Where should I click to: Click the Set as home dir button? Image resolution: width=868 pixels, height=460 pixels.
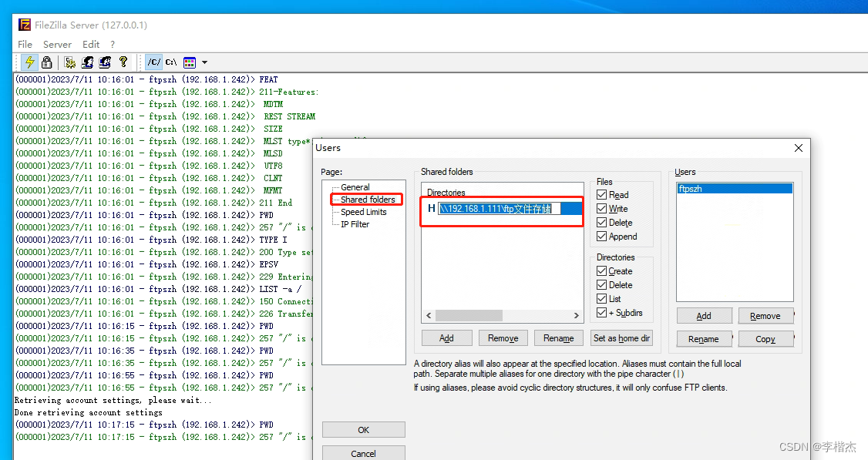click(621, 338)
